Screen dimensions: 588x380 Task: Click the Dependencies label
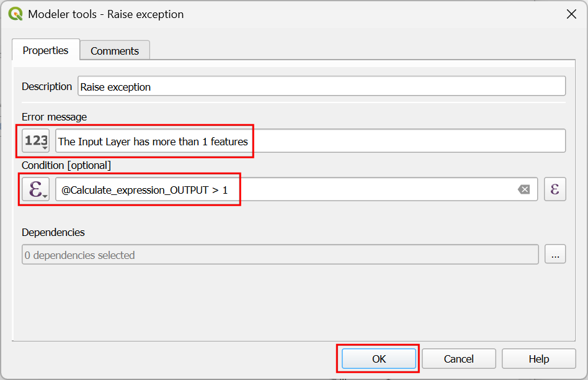coord(53,232)
